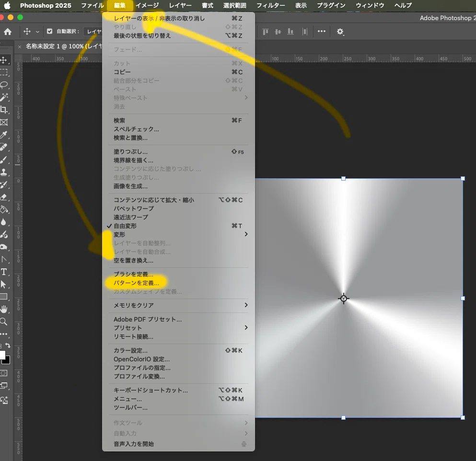Select the Rectangle shape tool
476x461 pixels.
pos(4,297)
